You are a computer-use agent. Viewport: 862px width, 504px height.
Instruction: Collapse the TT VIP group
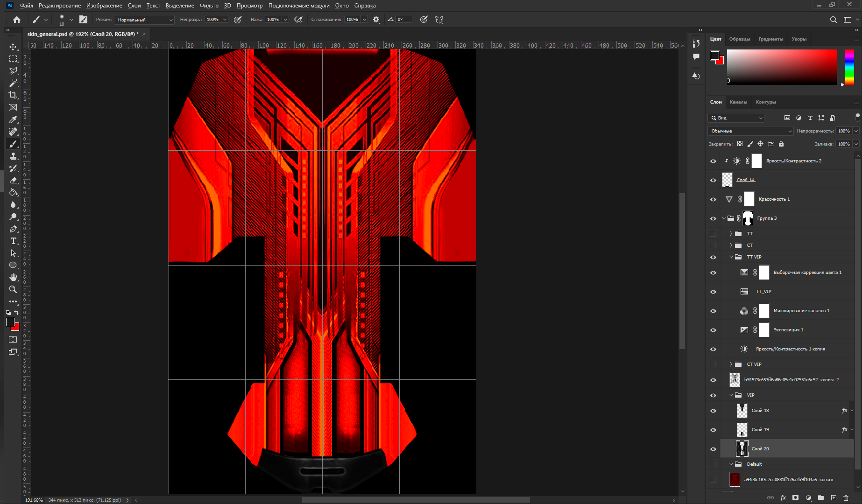point(731,257)
